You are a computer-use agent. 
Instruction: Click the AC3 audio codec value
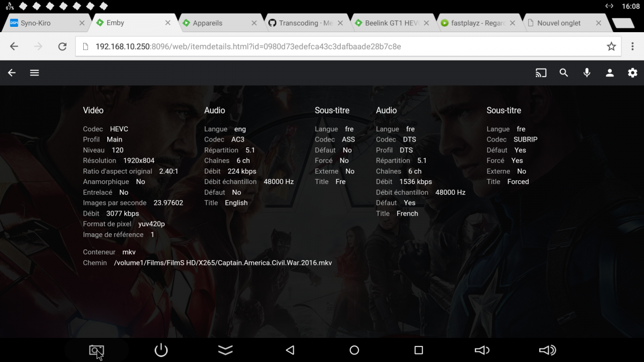[238, 139]
